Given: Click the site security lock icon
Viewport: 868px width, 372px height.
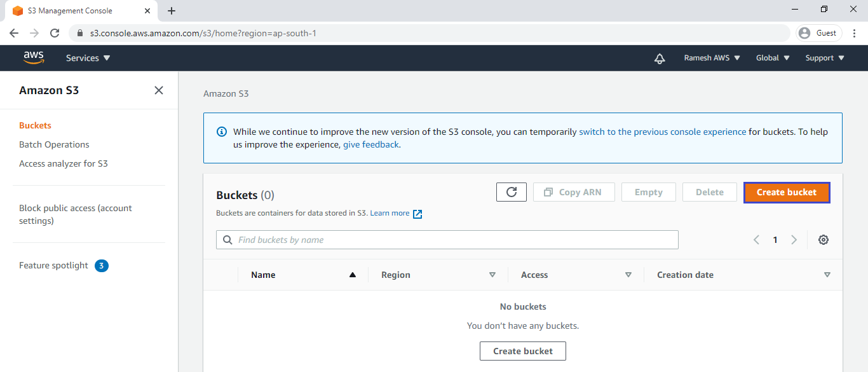Looking at the screenshot, I should 81,33.
